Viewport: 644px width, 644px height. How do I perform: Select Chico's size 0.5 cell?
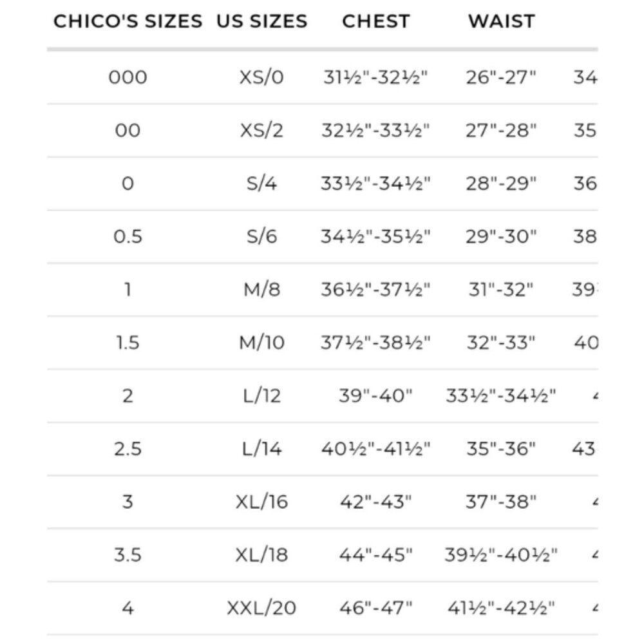pos(128,236)
